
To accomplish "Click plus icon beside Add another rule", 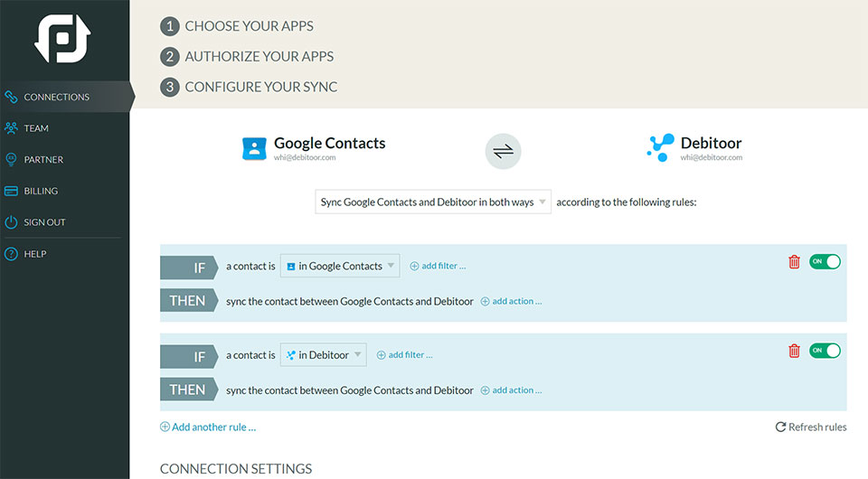I will (x=165, y=427).
